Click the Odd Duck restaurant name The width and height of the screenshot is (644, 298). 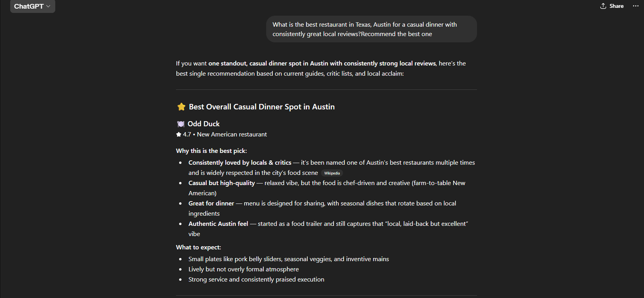click(203, 124)
